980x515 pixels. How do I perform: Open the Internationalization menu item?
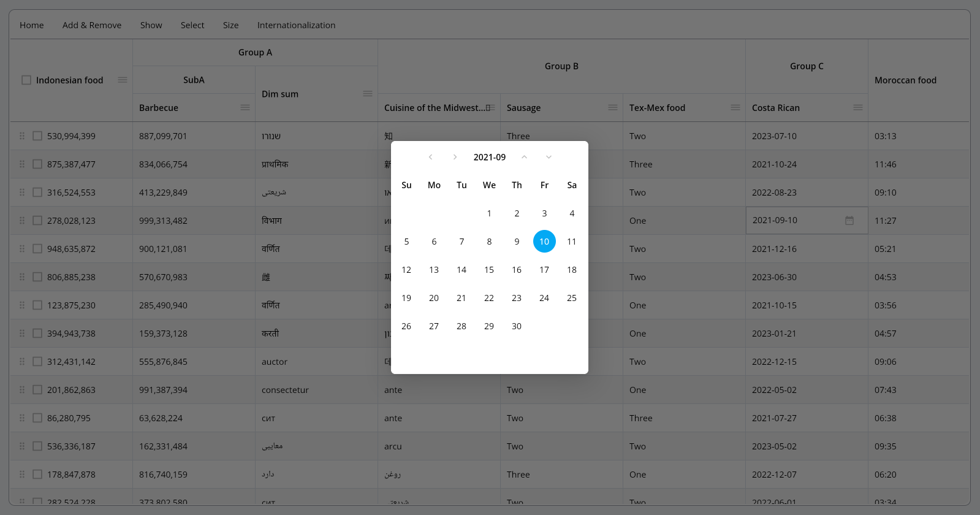(296, 25)
